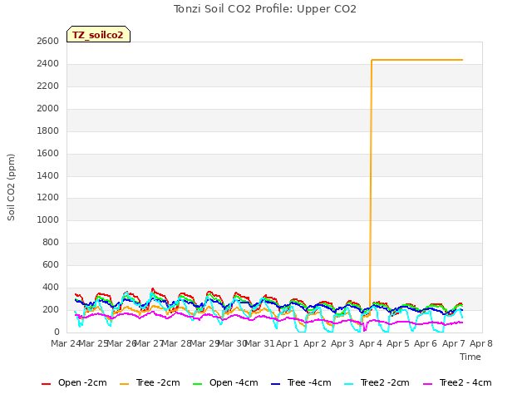The image size is (532, 399).
Task: Click the 'Apr 7' x-axis date label
Action: (x=454, y=343)
